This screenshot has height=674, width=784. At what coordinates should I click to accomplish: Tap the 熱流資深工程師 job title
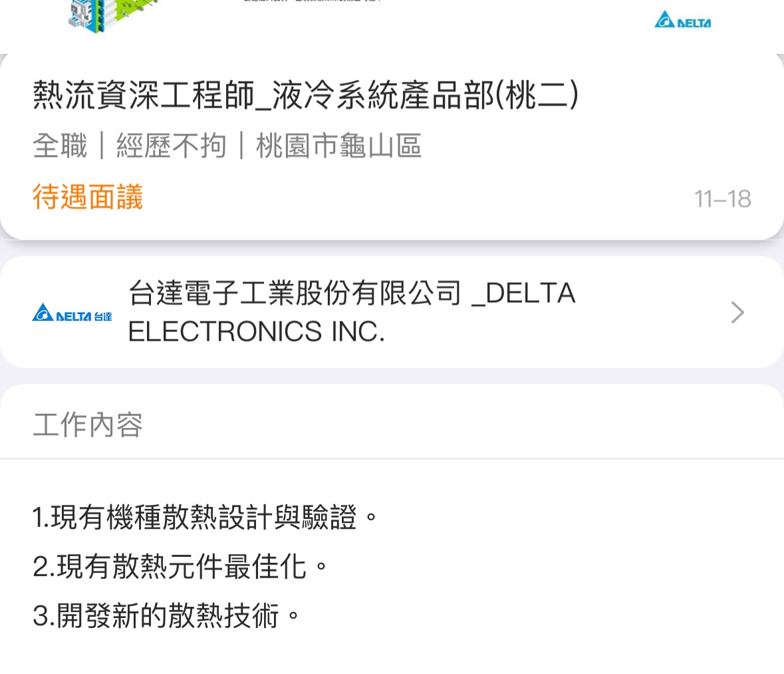pos(144,95)
